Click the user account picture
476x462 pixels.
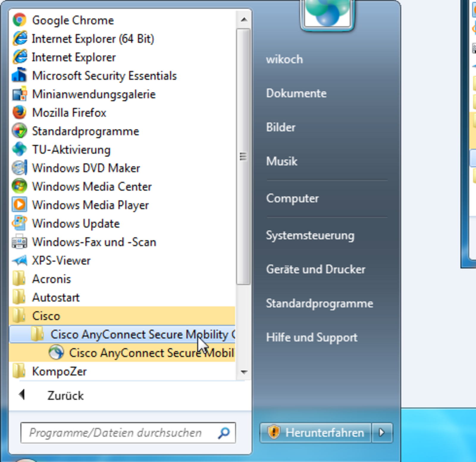click(x=327, y=14)
